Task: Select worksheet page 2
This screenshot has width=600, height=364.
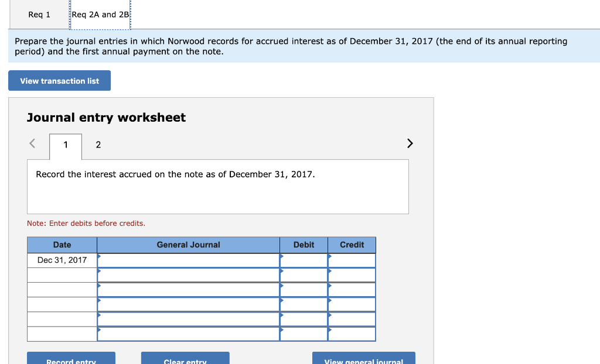Action: 98,144
